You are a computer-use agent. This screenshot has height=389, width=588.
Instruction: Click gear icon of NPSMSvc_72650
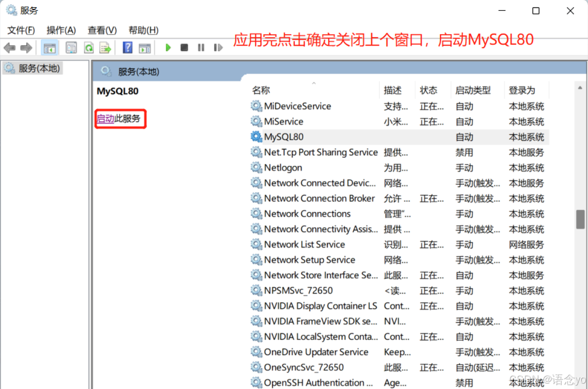[x=257, y=291]
